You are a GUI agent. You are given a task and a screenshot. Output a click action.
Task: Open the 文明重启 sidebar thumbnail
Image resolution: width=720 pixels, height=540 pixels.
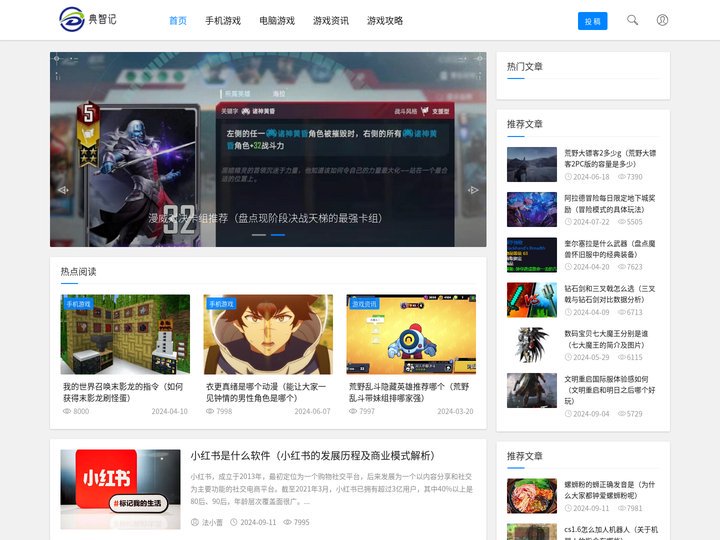pyautogui.click(x=532, y=390)
